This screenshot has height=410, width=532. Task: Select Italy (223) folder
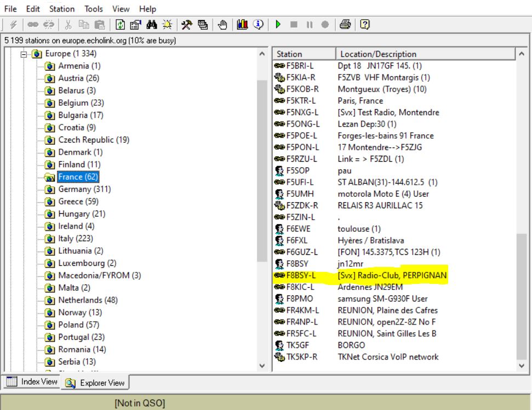pyautogui.click(x=75, y=238)
